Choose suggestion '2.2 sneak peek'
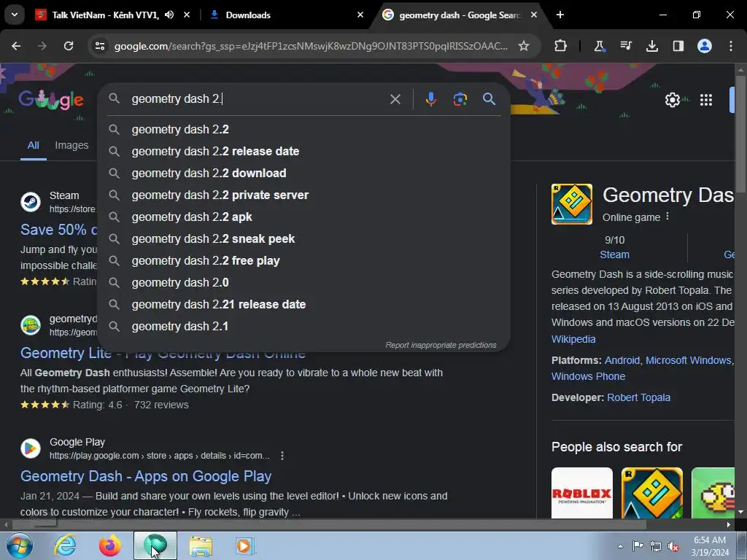747x560 pixels. (x=303, y=239)
